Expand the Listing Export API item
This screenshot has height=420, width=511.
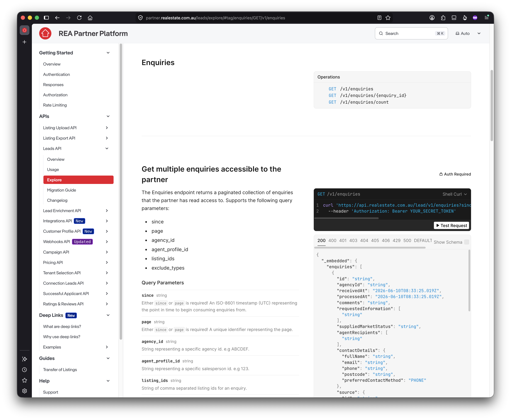tap(107, 138)
